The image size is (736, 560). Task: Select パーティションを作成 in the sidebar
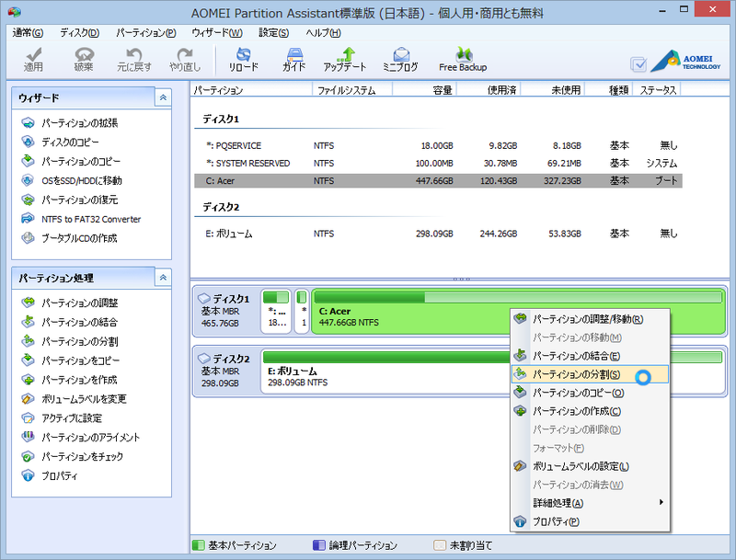coord(70,380)
